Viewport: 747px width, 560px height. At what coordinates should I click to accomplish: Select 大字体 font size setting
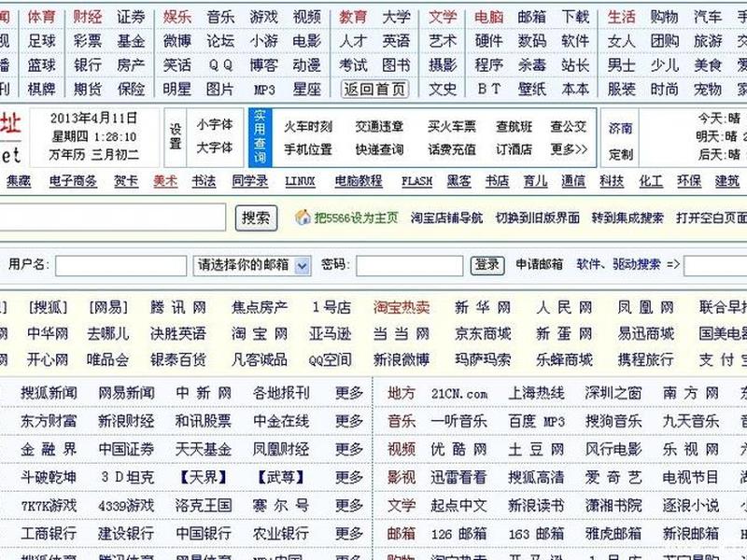tap(215, 147)
